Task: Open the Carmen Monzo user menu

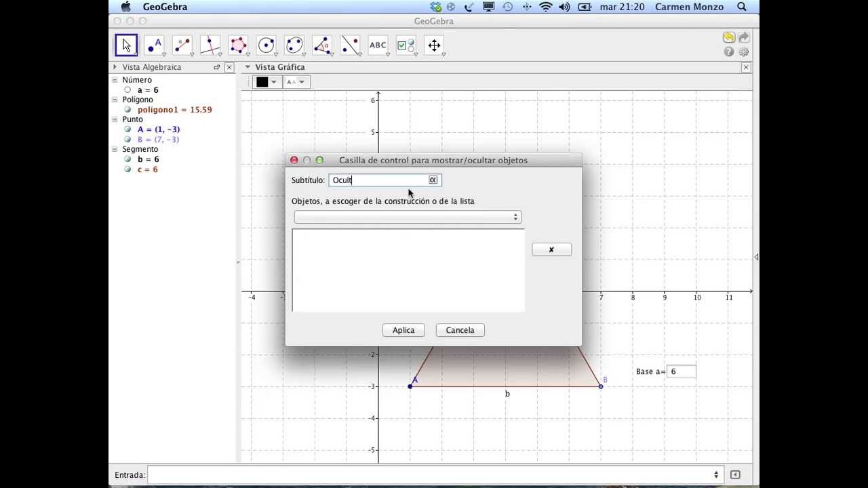Action: pos(690,7)
